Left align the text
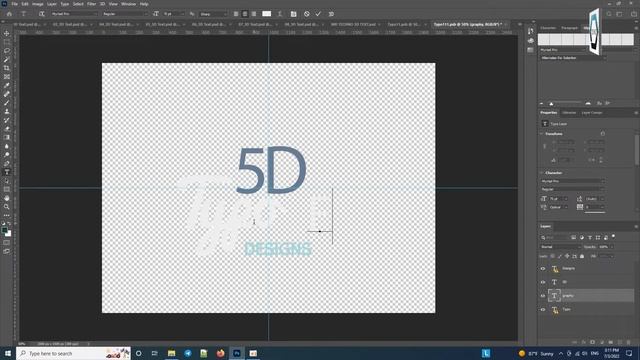 click(236, 14)
